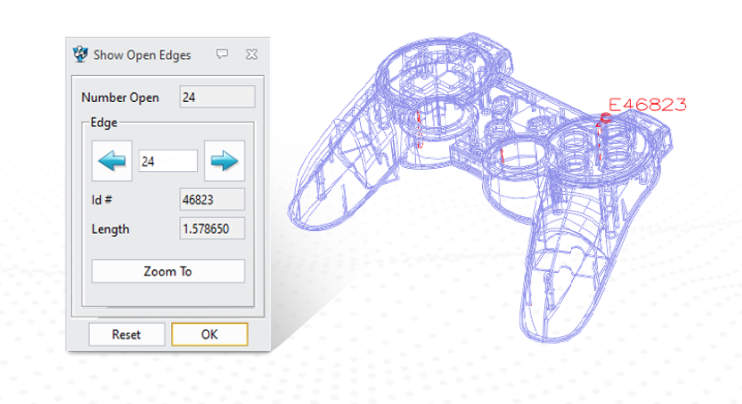Select the Id # field showing 46823
The width and height of the screenshot is (742, 404).
pos(212,200)
